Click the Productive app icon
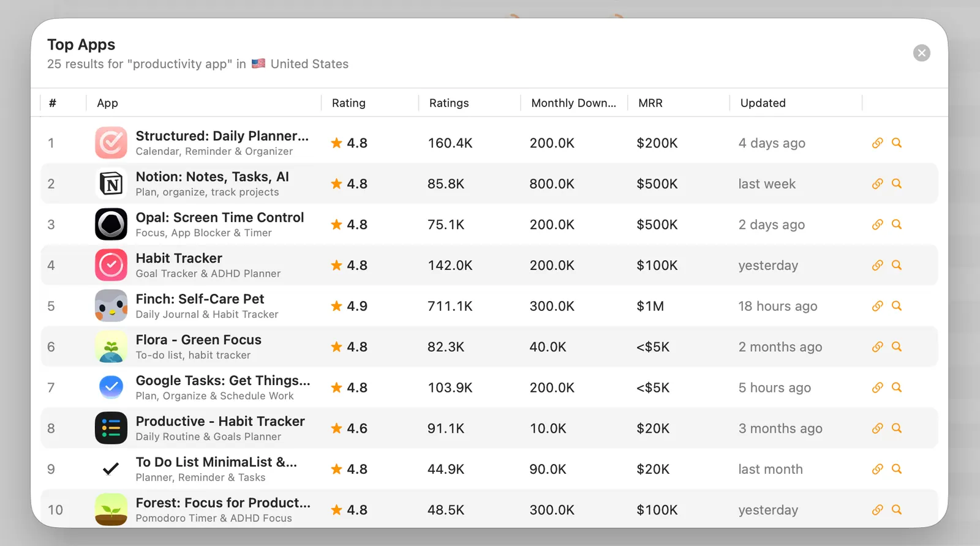This screenshot has height=546, width=980. coord(111,428)
